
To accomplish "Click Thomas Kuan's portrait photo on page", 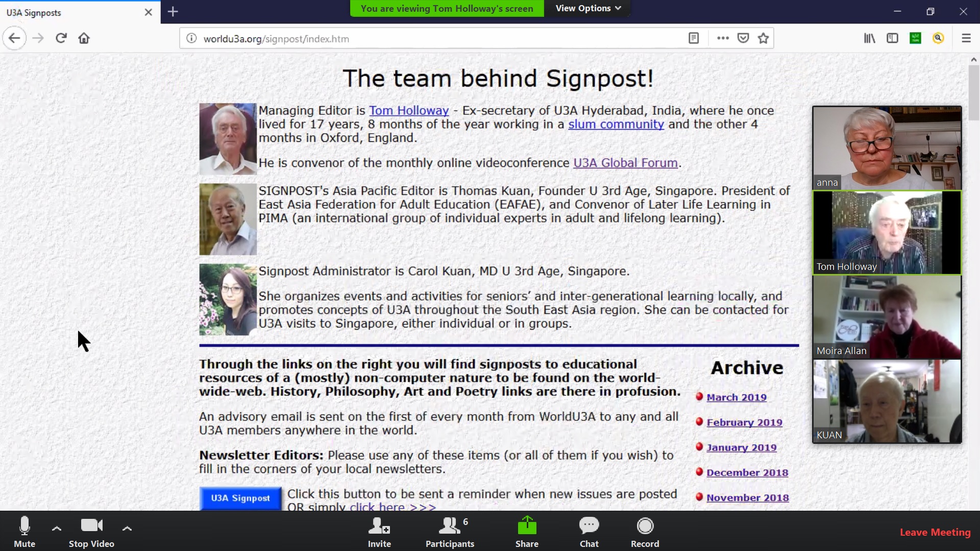I will click(228, 219).
